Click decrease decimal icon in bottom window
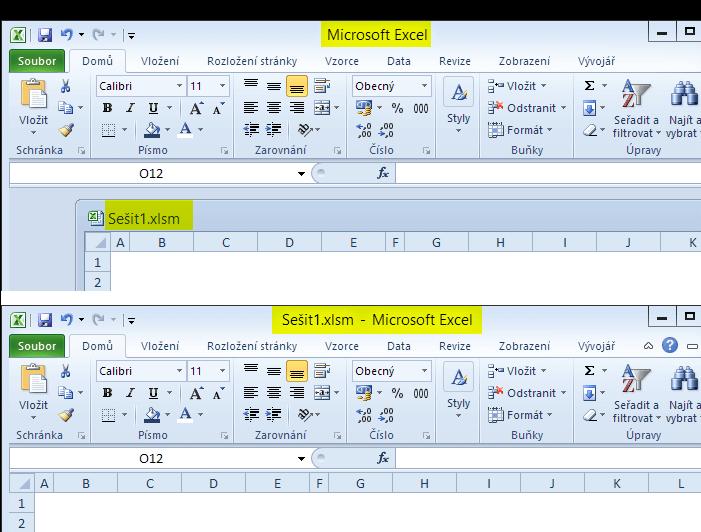The width and height of the screenshot is (701, 532). (x=386, y=415)
